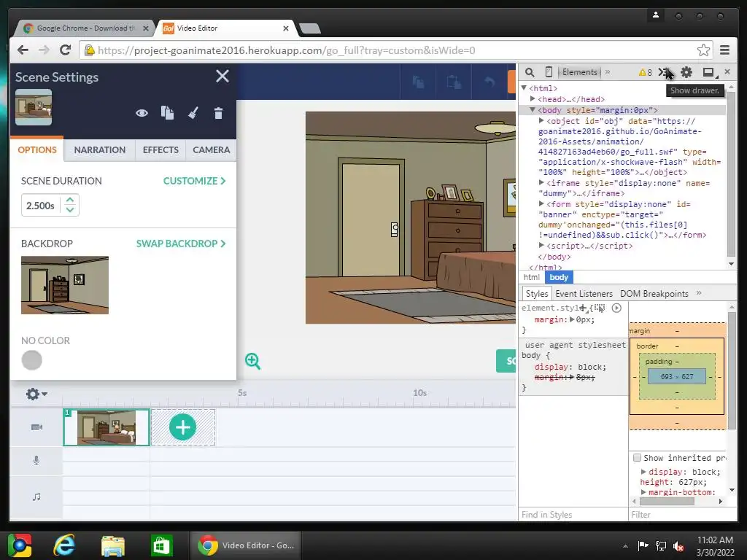Viewport: 747px width, 560px height.
Task: Increase scene duration with up arrow
Action: point(70,200)
